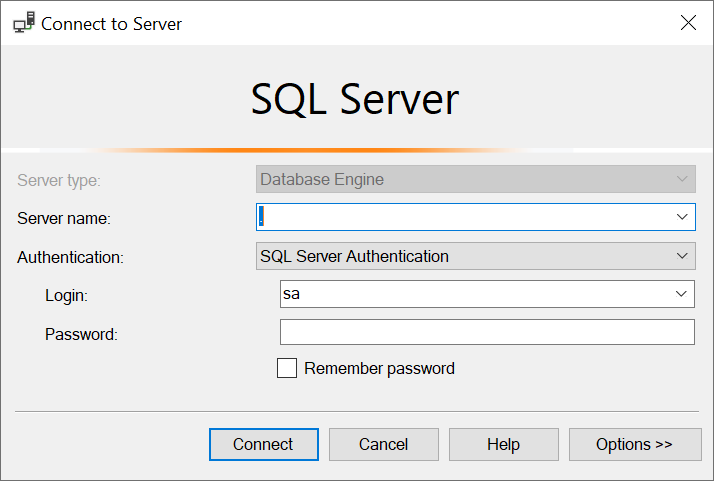Open the Login dropdown arrow

[681, 294]
